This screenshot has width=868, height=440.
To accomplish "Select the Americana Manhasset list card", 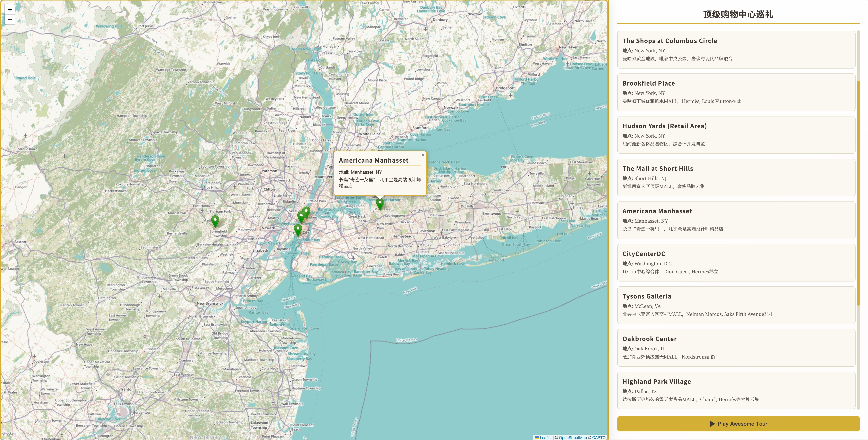I will pyautogui.click(x=736, y=220).
